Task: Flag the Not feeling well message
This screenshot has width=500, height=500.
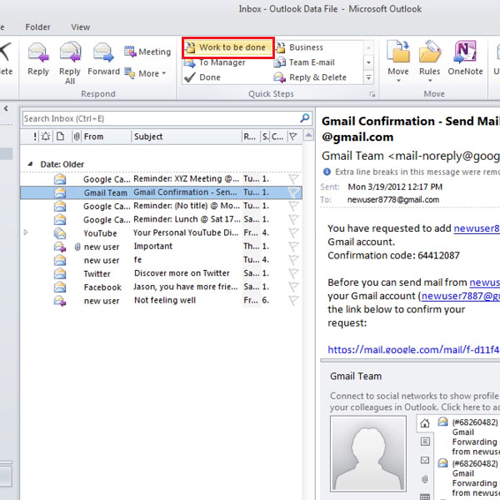Action: (293, 300)
